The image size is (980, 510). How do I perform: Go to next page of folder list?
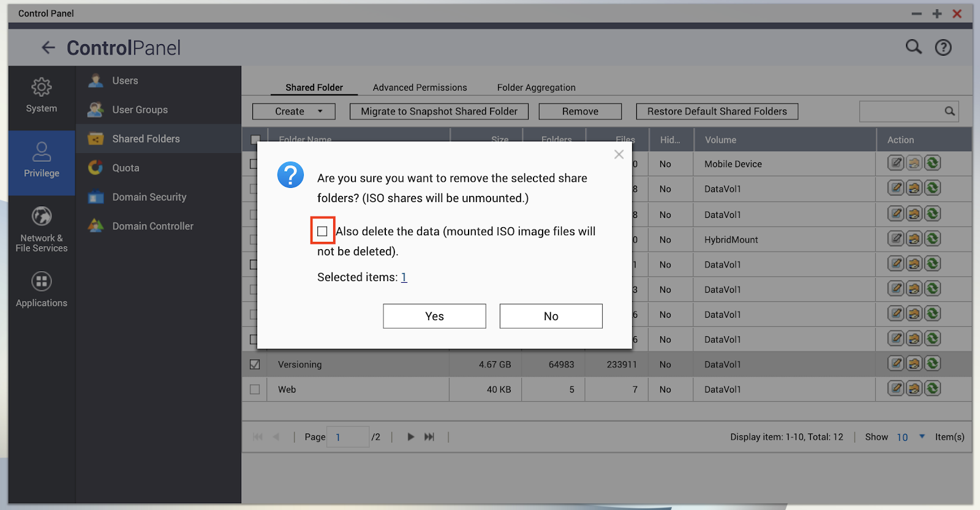pos(410,437)
